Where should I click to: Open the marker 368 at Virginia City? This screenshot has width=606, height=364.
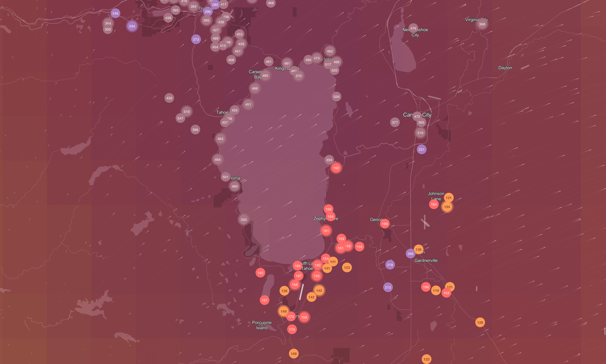(x=482, y=24)
